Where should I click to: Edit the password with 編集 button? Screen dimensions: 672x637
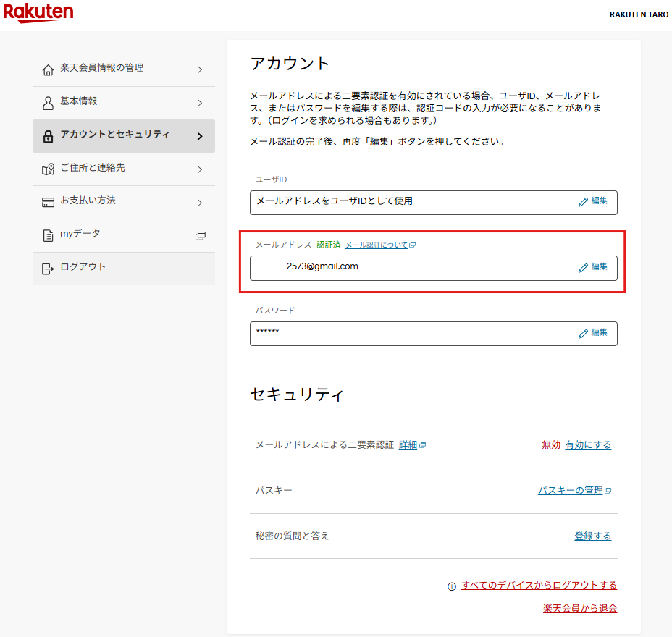[593, 333]
